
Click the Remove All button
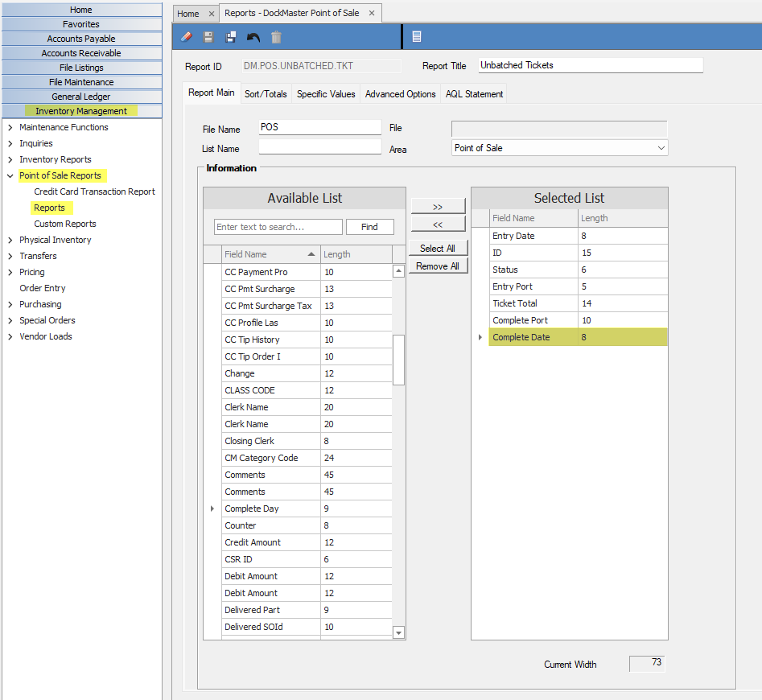coord(438,266)
